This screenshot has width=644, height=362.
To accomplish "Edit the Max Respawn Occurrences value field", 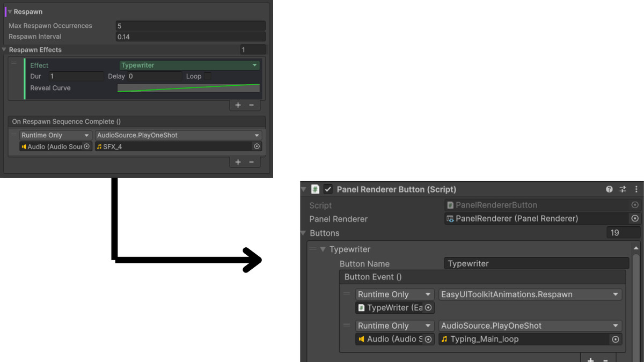I will coord(191,26).
